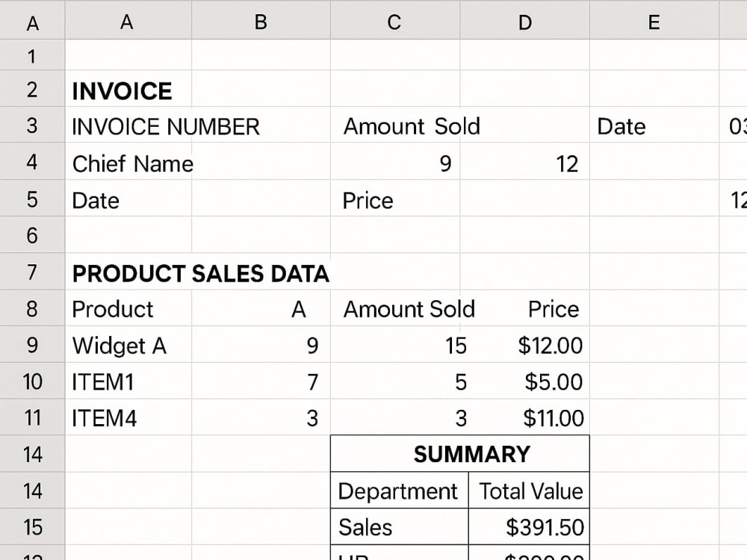Select the row 3 header

[x=32, y=125]
